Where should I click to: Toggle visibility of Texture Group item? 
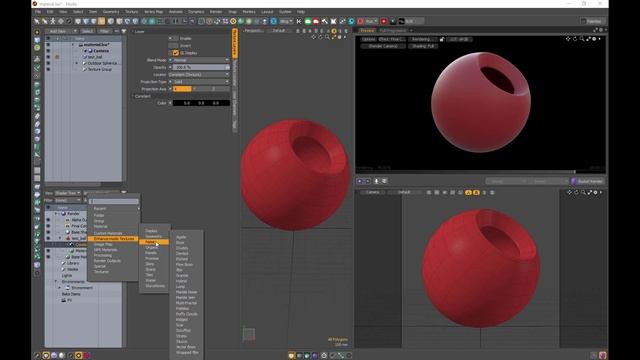(48, 69)
